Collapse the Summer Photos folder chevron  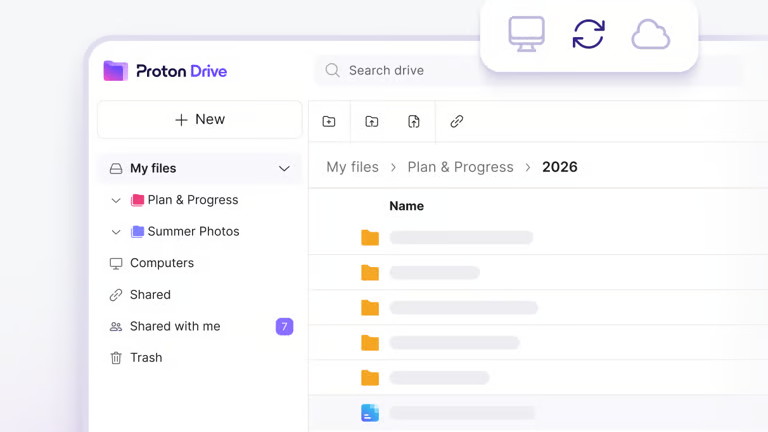click(116, 232)
